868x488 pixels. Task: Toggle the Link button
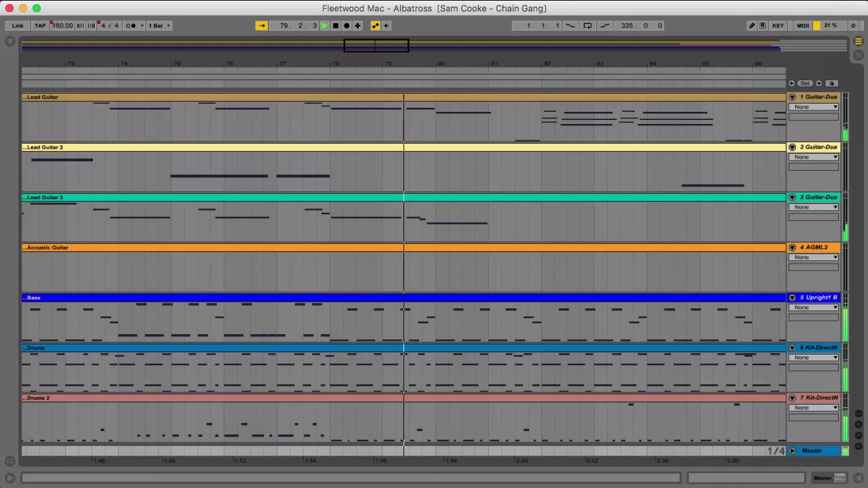[x=18, y=26]
